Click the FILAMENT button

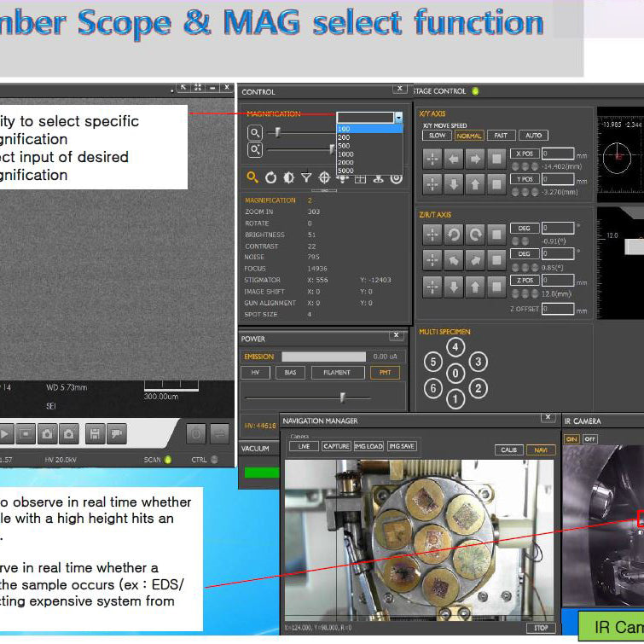point(338,373)
